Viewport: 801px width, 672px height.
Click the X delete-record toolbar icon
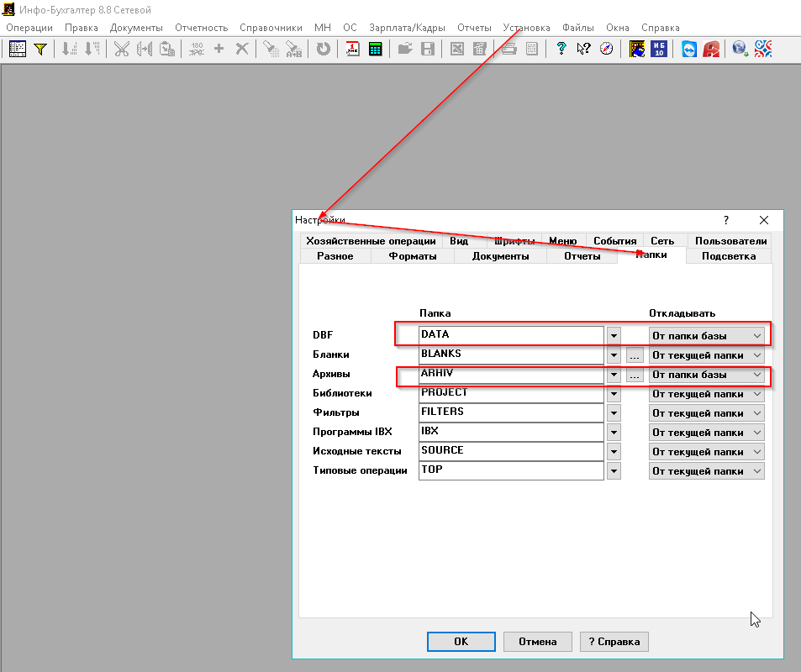[x=242, y=49]
